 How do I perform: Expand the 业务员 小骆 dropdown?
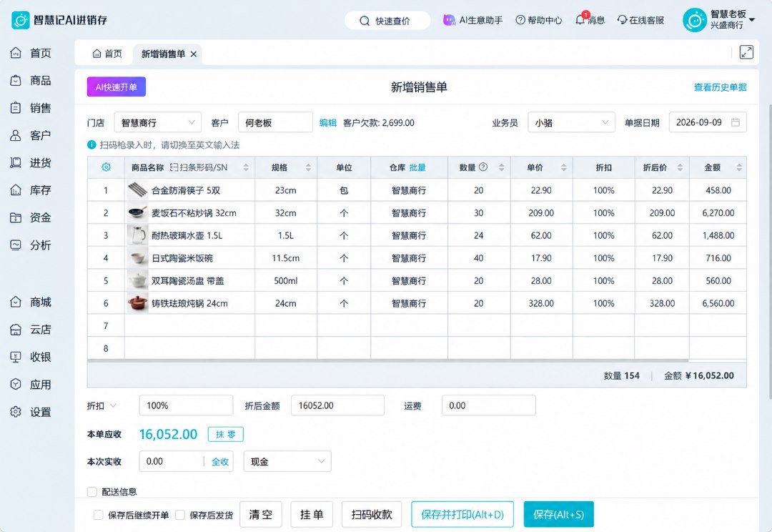(x=571, y=123)
